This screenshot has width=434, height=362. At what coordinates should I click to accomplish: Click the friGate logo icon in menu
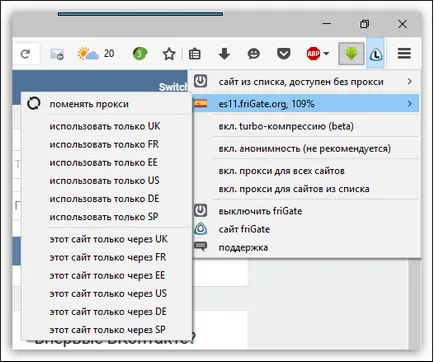click(201, 229)
